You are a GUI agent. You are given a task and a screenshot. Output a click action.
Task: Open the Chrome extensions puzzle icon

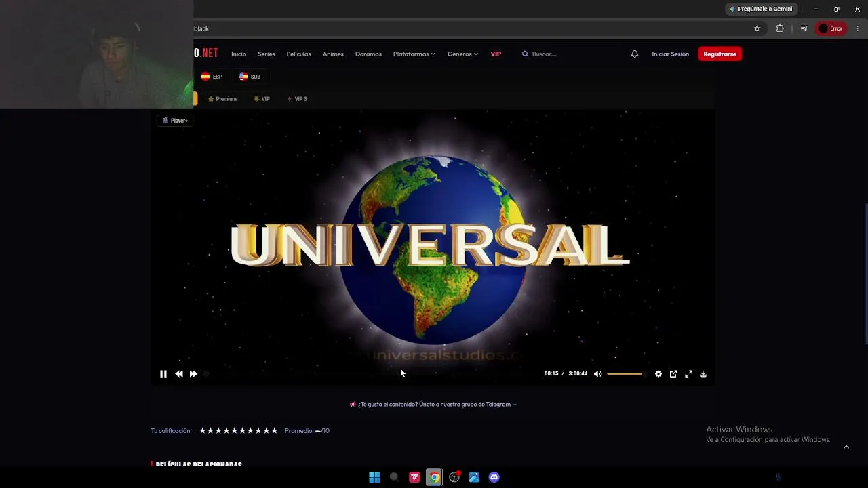tap(780, 28)
